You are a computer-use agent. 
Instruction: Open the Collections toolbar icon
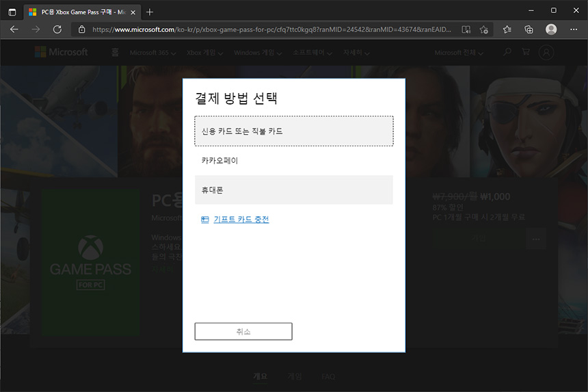coord(529,29)
